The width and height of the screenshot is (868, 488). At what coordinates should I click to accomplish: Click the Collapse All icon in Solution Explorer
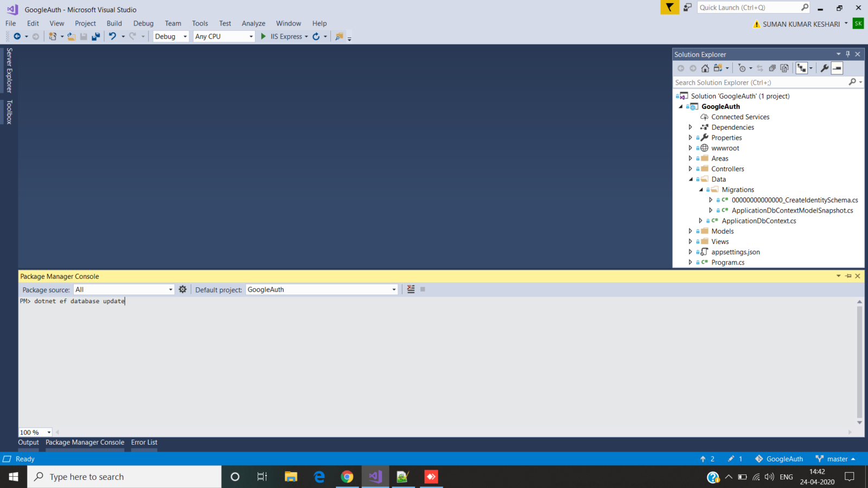coord(772,68)
